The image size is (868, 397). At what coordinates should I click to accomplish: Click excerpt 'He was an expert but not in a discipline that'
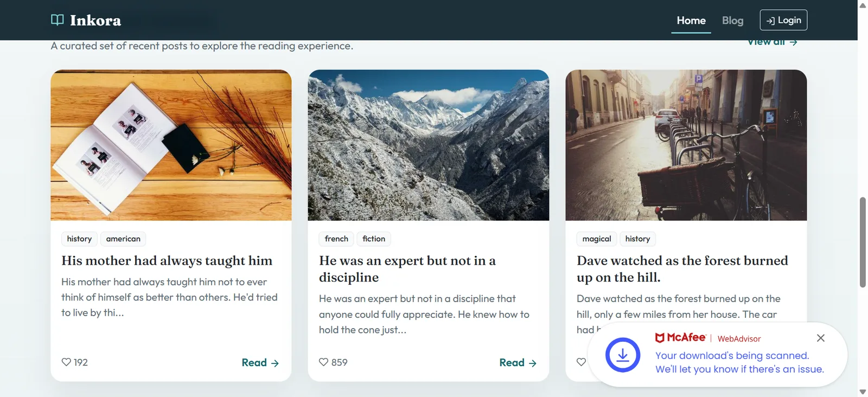[x=424, y=314]
